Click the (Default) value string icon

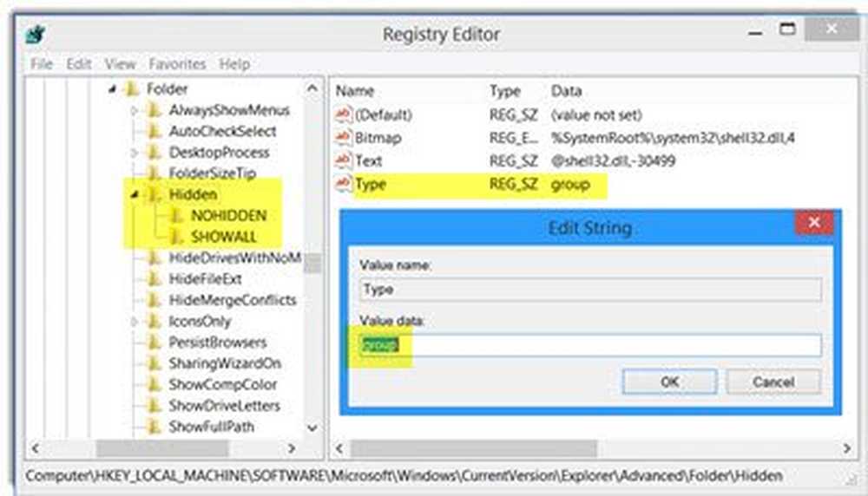343,114
